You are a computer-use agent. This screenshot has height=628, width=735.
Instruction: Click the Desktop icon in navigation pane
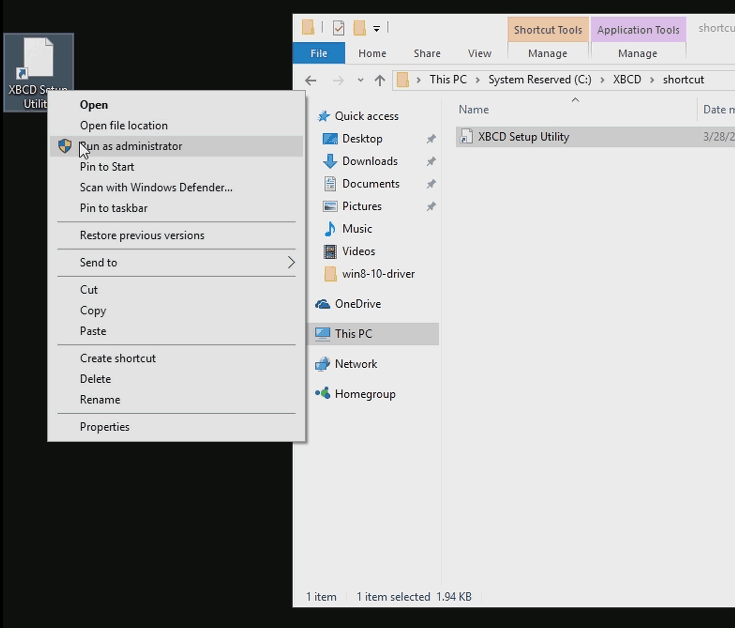330,139
